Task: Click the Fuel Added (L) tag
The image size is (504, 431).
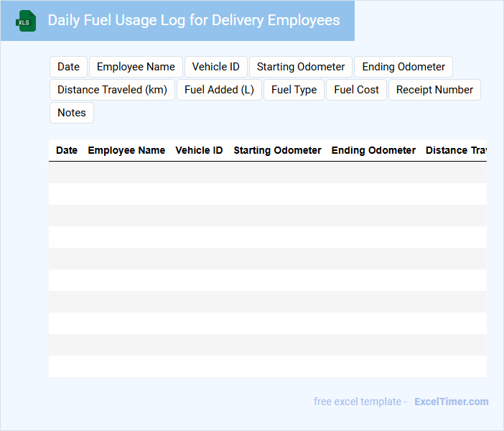Action: pos(219,90)
